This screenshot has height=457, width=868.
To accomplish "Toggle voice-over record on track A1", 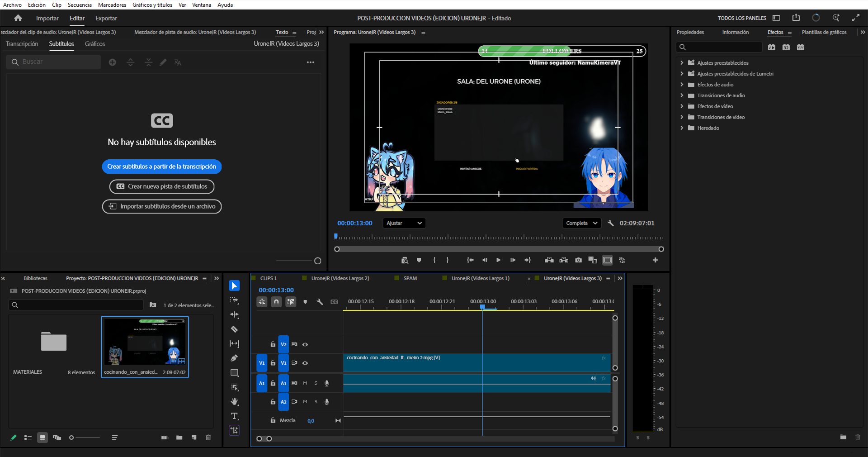I will [x=327, y=383].
